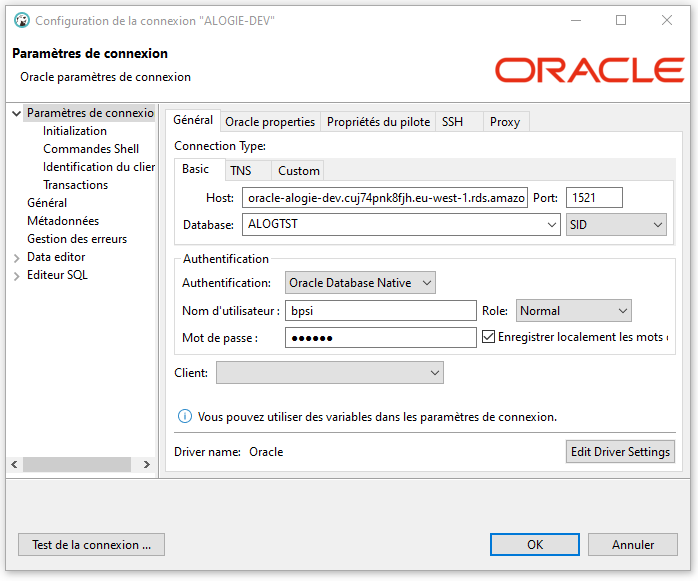Image resolution: width=698 pixels, height=581 pixels.
Task: Click into the Host field
Action: (x=385, y=198)
